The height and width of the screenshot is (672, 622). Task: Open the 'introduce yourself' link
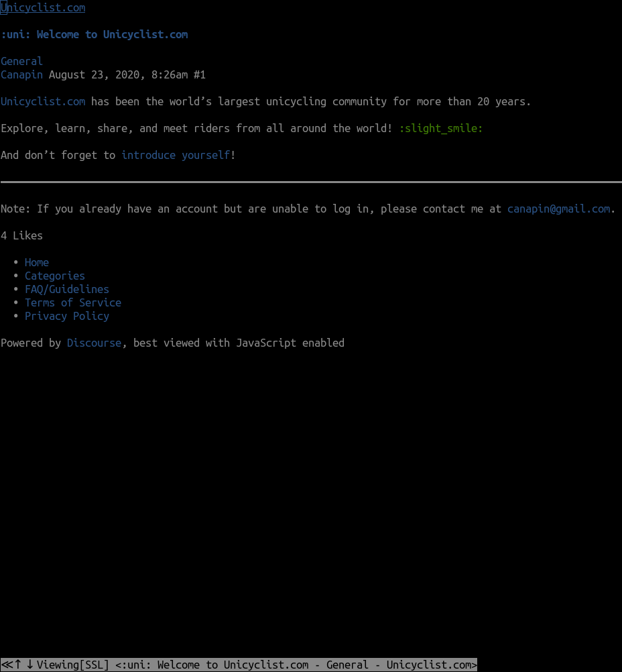click(x=175, y=155)
